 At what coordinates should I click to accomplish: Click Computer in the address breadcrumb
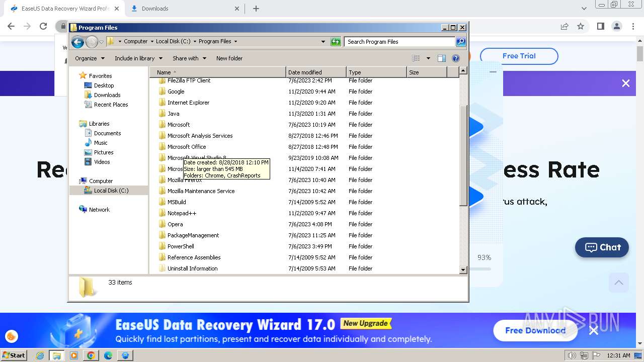[x=136, y=42]
